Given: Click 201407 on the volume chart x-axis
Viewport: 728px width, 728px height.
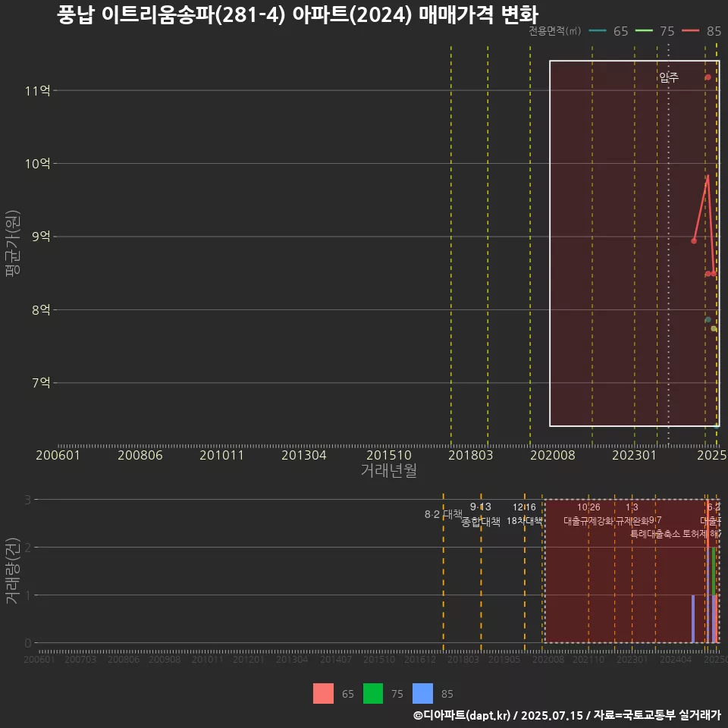Looking at the screenshot, I should [336, 659].
